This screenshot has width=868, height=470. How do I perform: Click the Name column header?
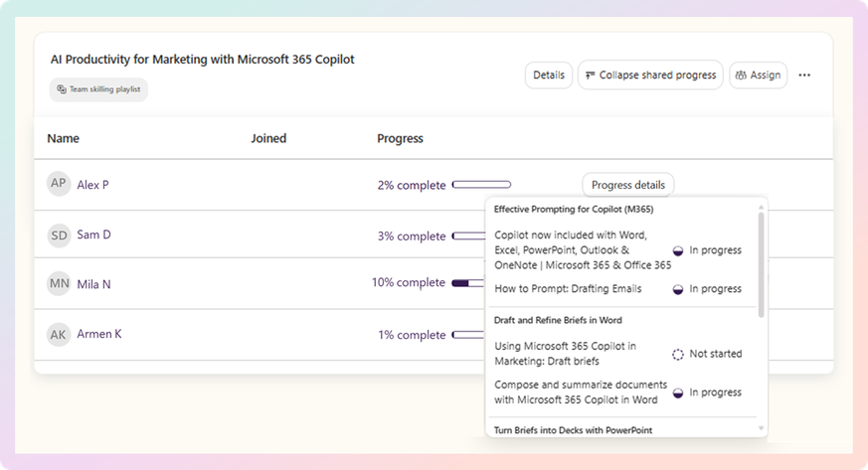tap(63, 139)
